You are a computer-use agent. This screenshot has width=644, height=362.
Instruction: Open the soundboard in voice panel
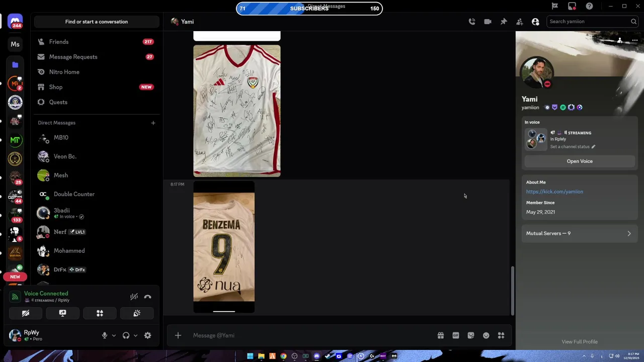(137, 313)
